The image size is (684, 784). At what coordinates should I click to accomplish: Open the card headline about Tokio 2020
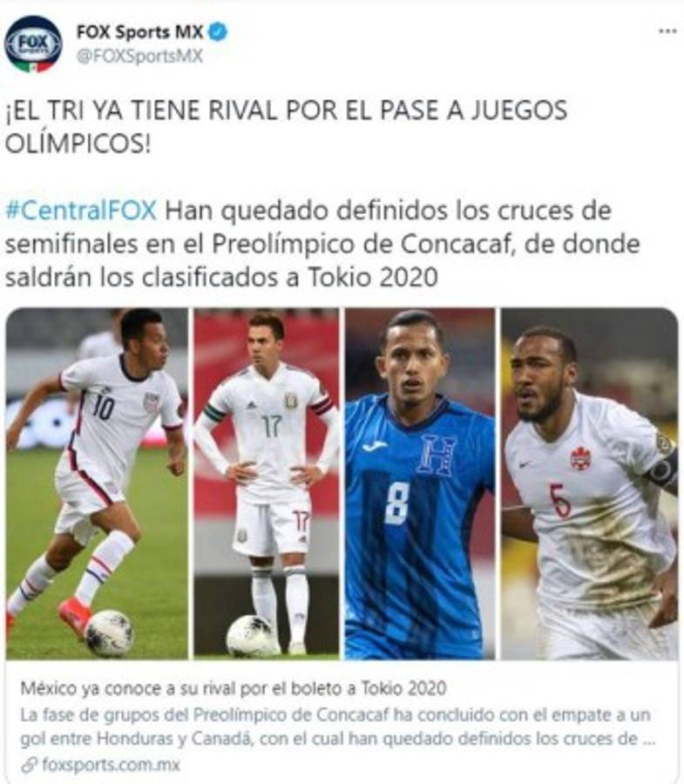tap(234, 688)
